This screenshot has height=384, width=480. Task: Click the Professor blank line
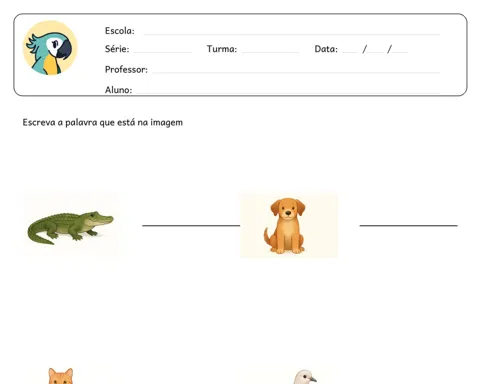296,72
